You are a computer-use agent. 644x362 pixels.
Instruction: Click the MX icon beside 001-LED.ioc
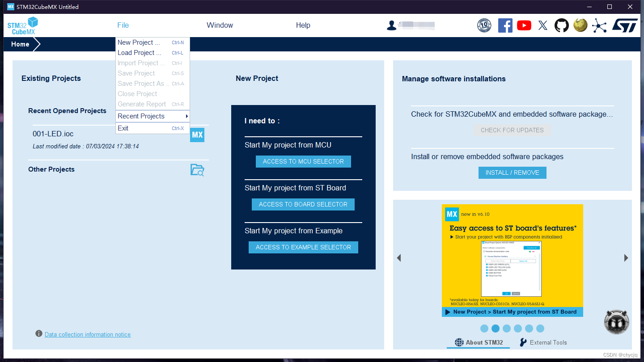(197, 135)
